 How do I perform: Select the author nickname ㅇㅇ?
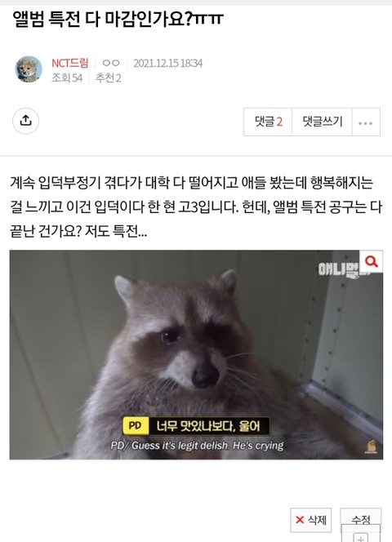coord(111,63)
